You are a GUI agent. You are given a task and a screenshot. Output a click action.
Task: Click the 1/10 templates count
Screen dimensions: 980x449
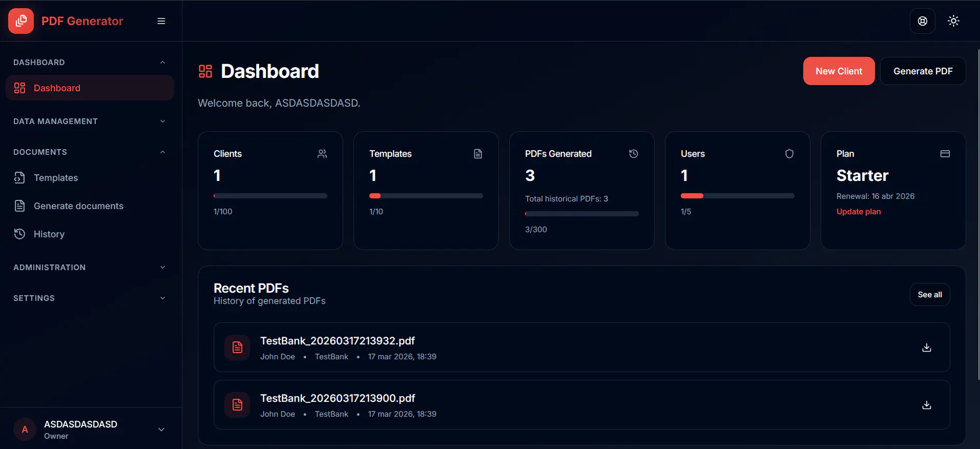pyautogui.click(x=376, y=212)
